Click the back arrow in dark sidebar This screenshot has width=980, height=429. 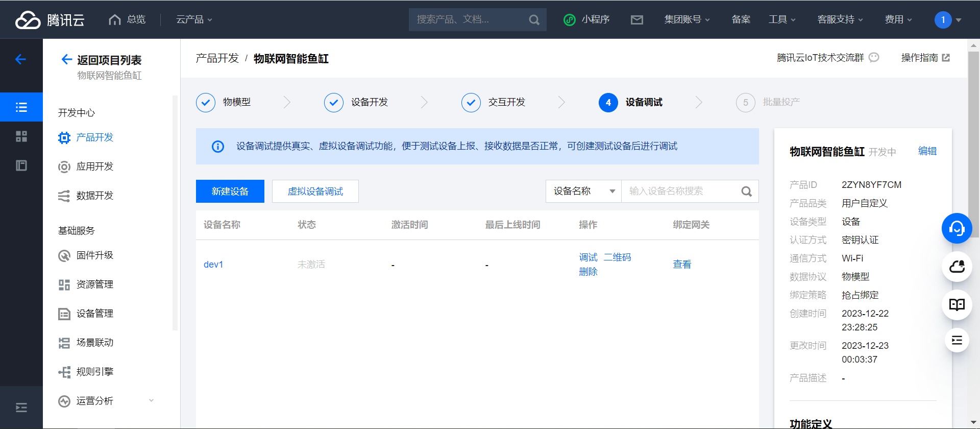coord(21,59)
